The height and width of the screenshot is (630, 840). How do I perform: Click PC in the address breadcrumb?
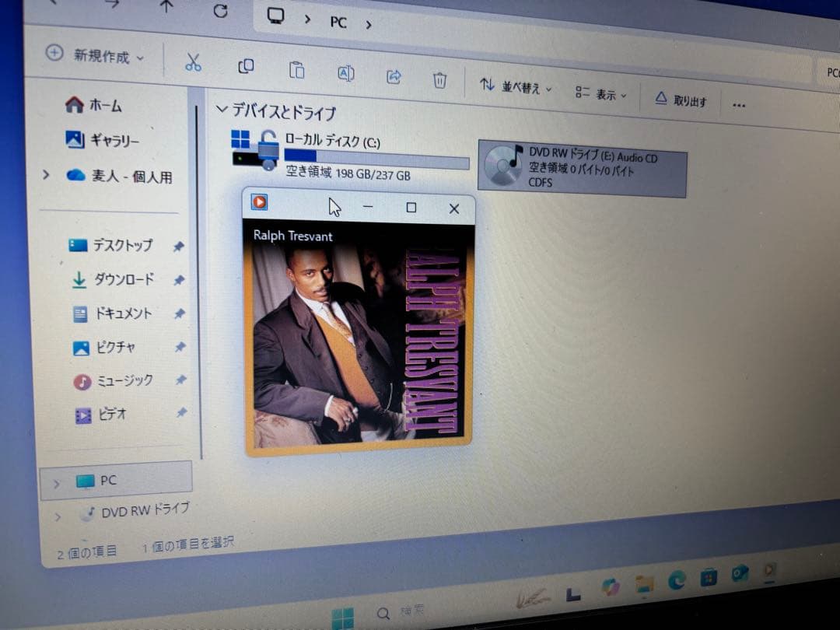coord(338,22)
